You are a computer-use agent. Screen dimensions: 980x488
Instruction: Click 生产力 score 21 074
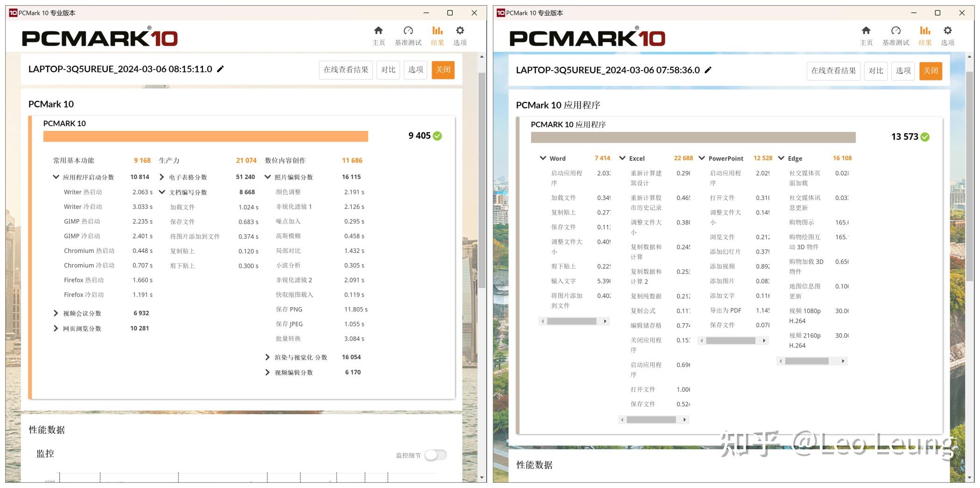(246, 160)
